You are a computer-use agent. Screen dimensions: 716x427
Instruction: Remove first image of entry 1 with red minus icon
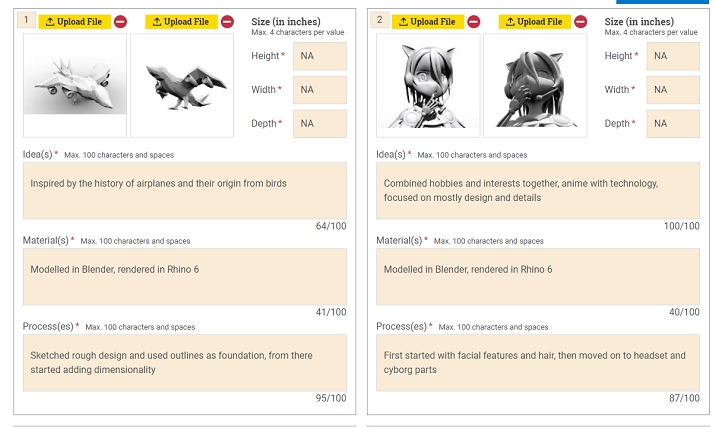click(x=121, y=21)
